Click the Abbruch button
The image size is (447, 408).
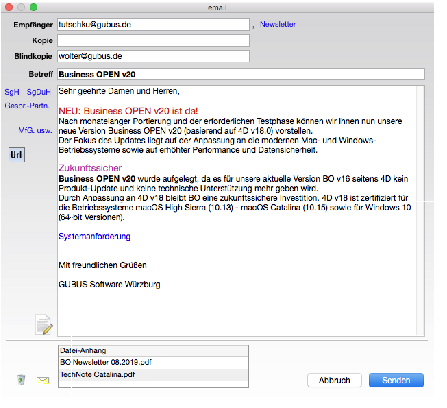[x=334, y=380]
